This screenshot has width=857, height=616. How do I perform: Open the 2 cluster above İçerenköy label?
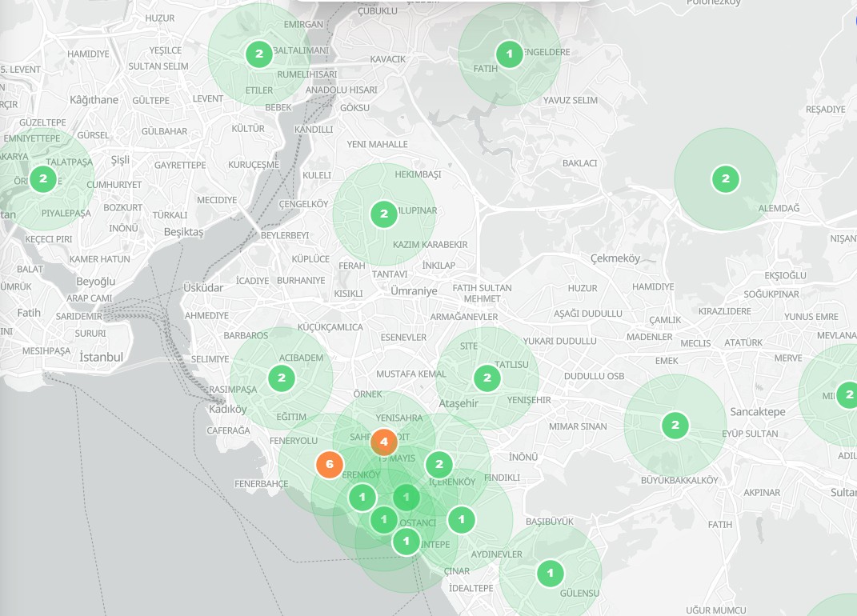tap(439, 465)
